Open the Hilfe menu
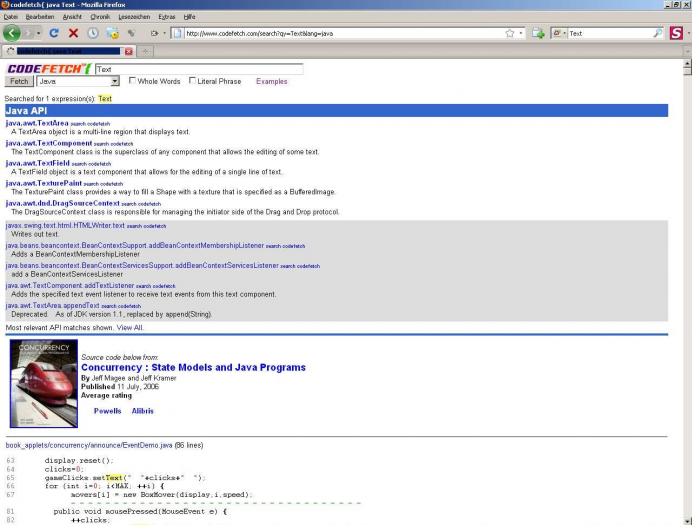 [x=189, y=17]
